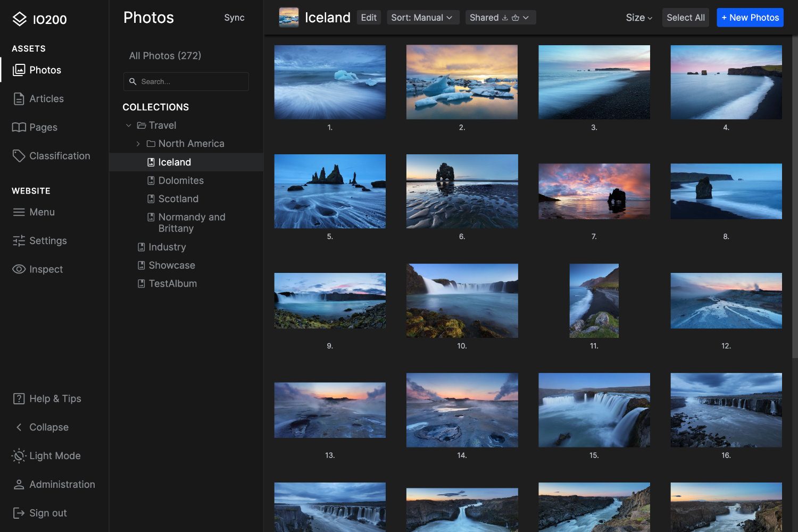The image size is (798, 532).
Task: Click the Pages label in sidebar
Action: (x=43, y=127)
